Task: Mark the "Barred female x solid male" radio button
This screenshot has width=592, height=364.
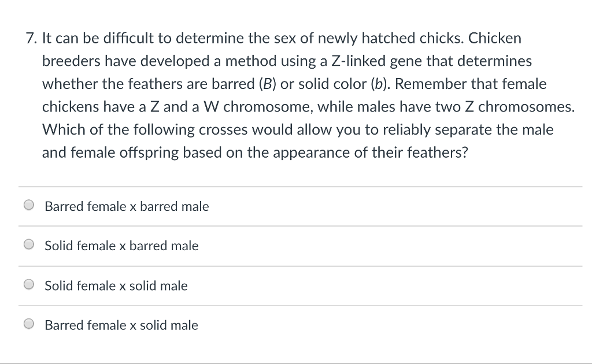Action: tap(29, 325)
